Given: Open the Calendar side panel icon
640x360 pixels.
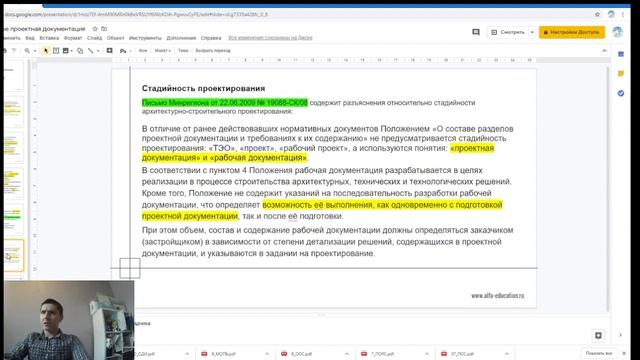Looking at the screenshot, I should 621,54.
